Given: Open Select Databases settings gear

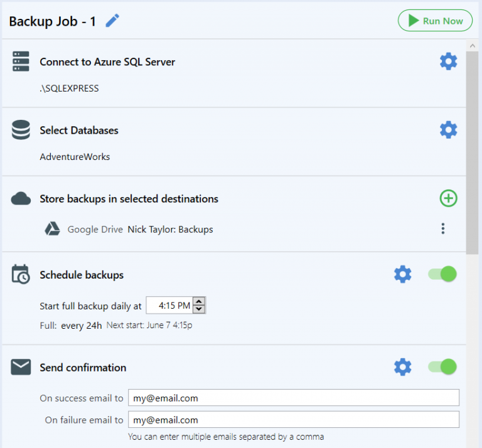Looking at the screenshot, I should coord(449,130).
